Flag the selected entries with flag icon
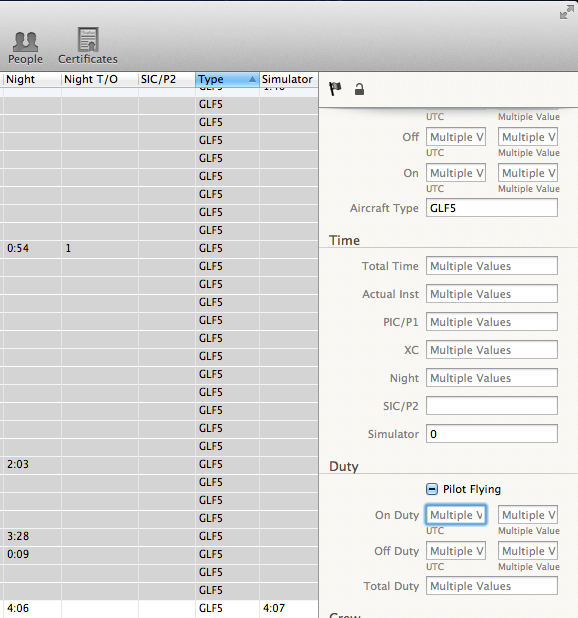Screen dimensions: 578x618 [335, 89]
